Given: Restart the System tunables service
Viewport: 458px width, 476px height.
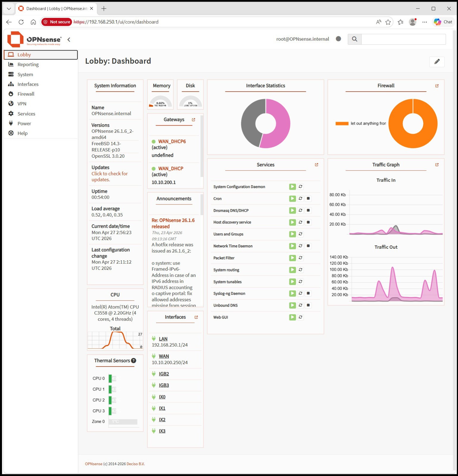Looking at the screenshot, I should tap(300, 282).
